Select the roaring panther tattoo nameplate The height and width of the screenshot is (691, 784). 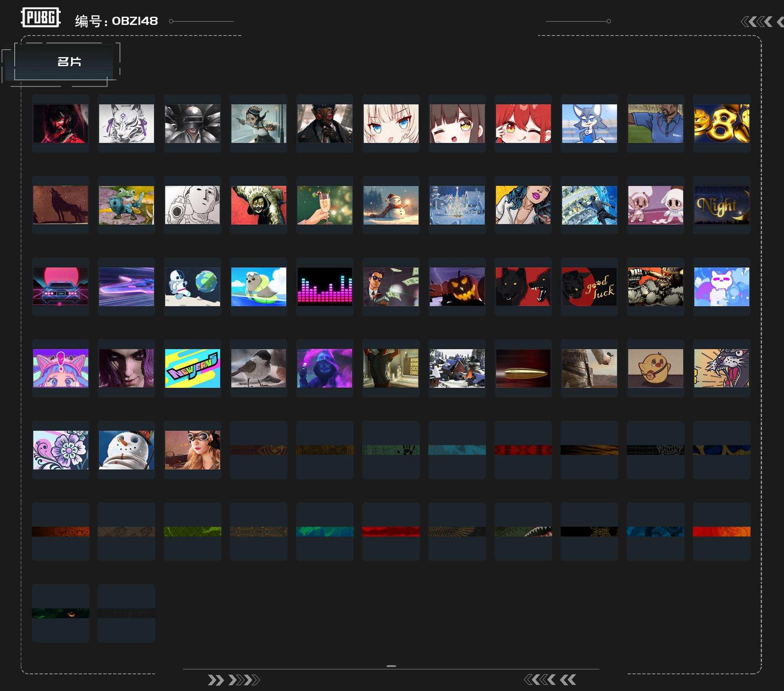[722, 368]
